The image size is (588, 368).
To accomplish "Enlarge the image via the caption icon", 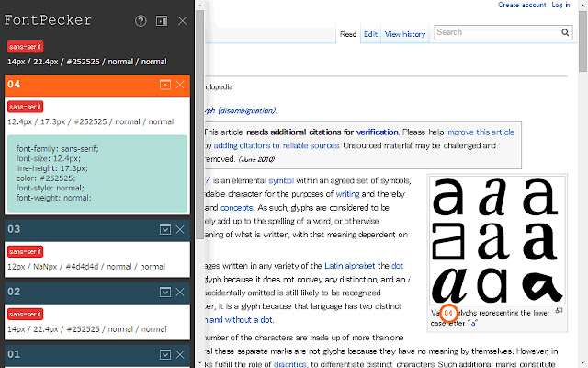I will [559, 311].
